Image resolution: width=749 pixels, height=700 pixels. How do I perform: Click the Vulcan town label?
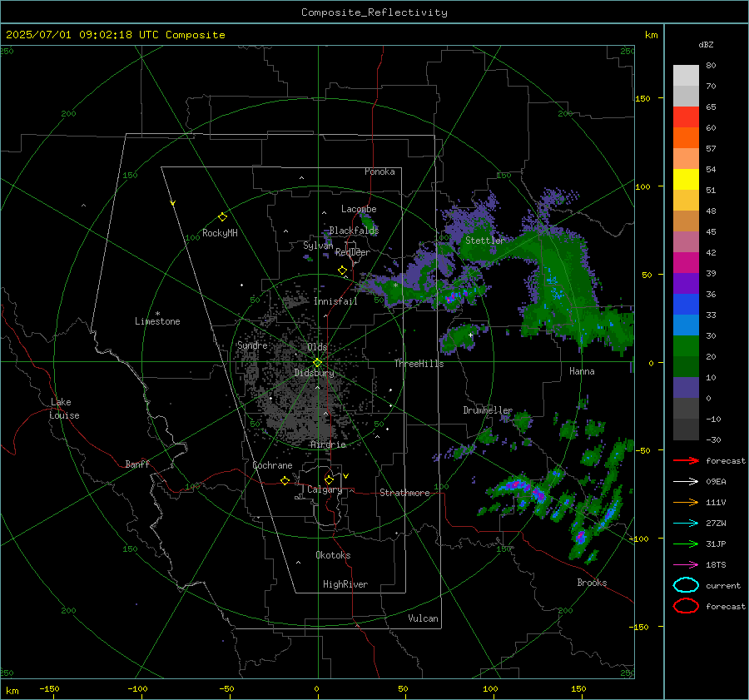click(423, 618)
